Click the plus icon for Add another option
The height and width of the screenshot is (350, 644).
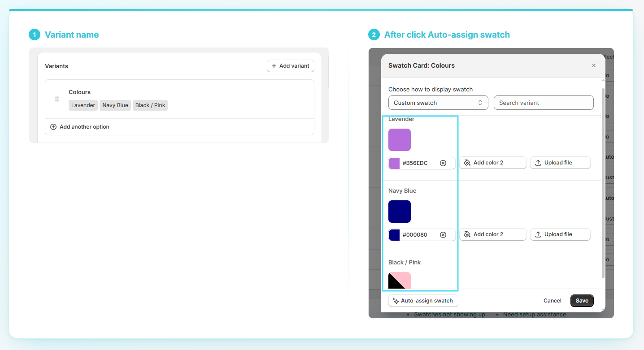(53, 127)
